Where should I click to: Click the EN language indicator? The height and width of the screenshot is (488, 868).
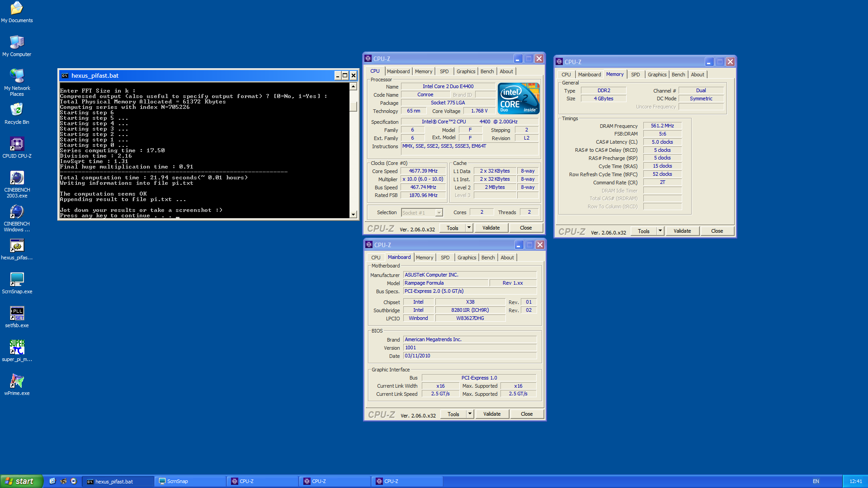click(816, 481)
